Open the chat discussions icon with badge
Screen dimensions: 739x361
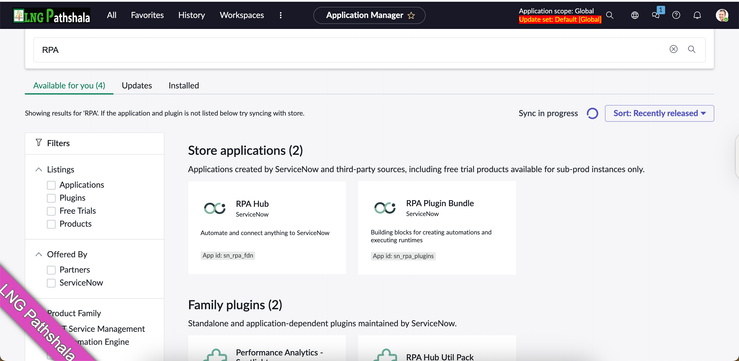(x=656, y=15)
